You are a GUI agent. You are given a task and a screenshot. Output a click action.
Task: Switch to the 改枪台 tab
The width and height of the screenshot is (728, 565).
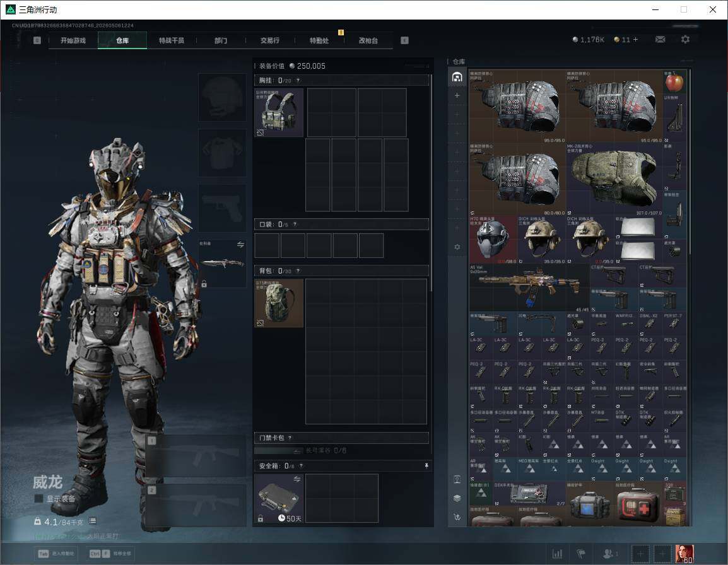pyautogui.click(x=368, y=40)
